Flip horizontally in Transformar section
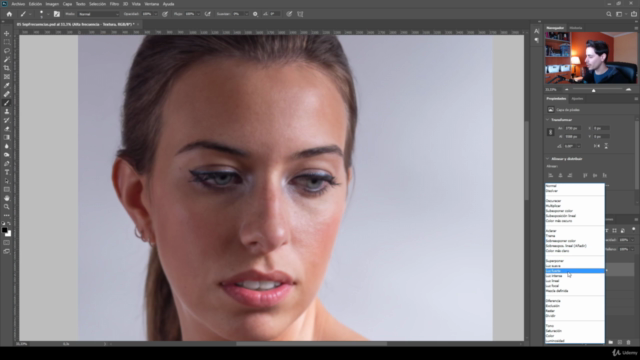 click(597, 146)
